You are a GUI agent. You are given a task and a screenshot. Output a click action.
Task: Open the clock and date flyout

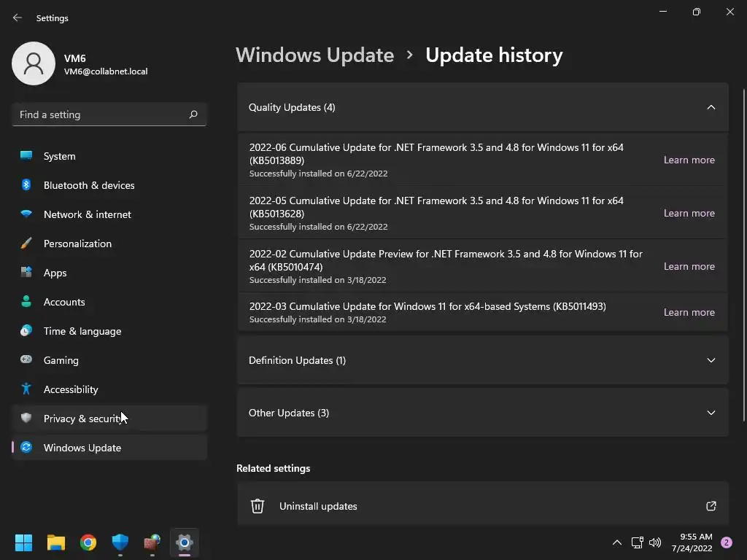692,542
